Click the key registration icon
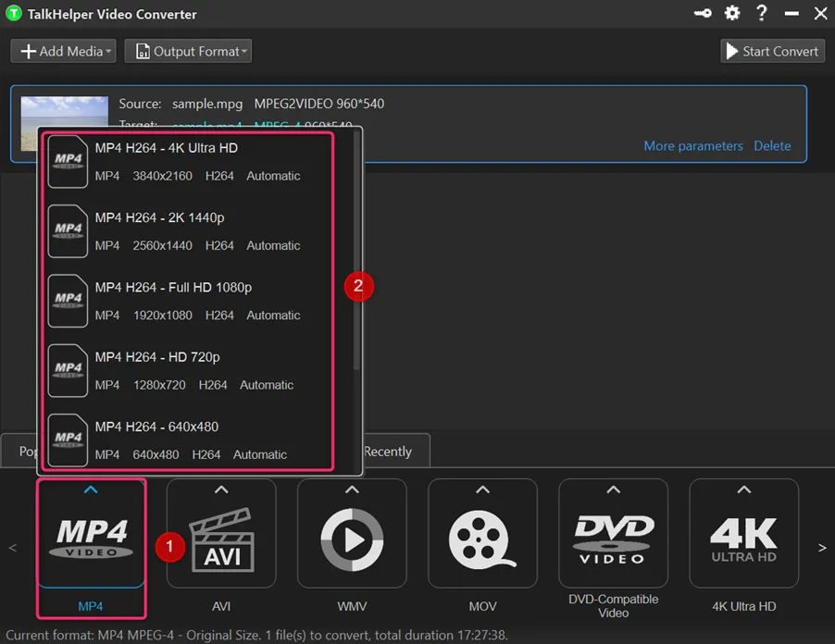The height and width of the screenshot is (644, 835). (x=703, y=13)
